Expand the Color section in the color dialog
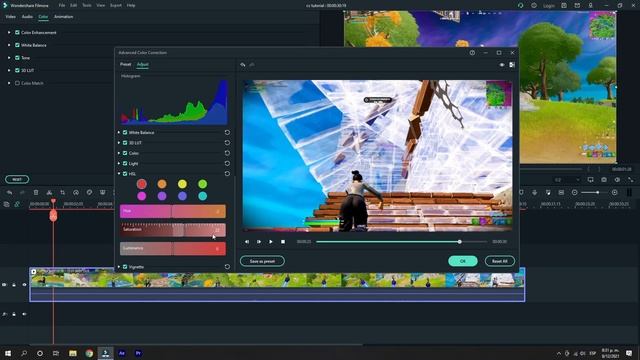 tap(119, 153)
